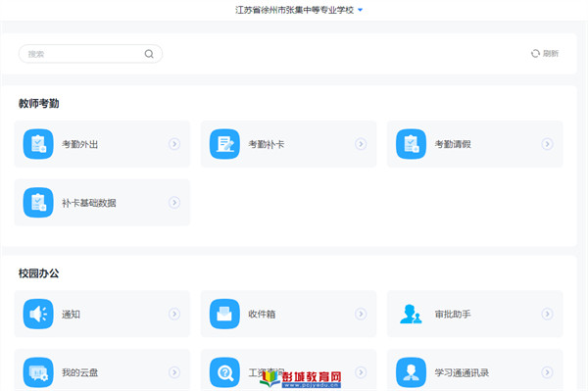Click the 工资查询 magnifier icon
Image resolution: width=588 pixels, height=391 pixels.
(224, 372)
